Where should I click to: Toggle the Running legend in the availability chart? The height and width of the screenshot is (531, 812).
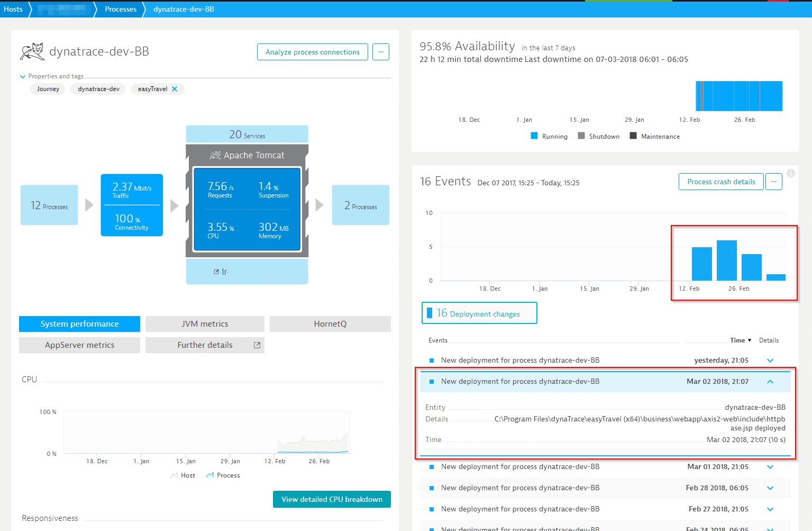tap(549, 136)
